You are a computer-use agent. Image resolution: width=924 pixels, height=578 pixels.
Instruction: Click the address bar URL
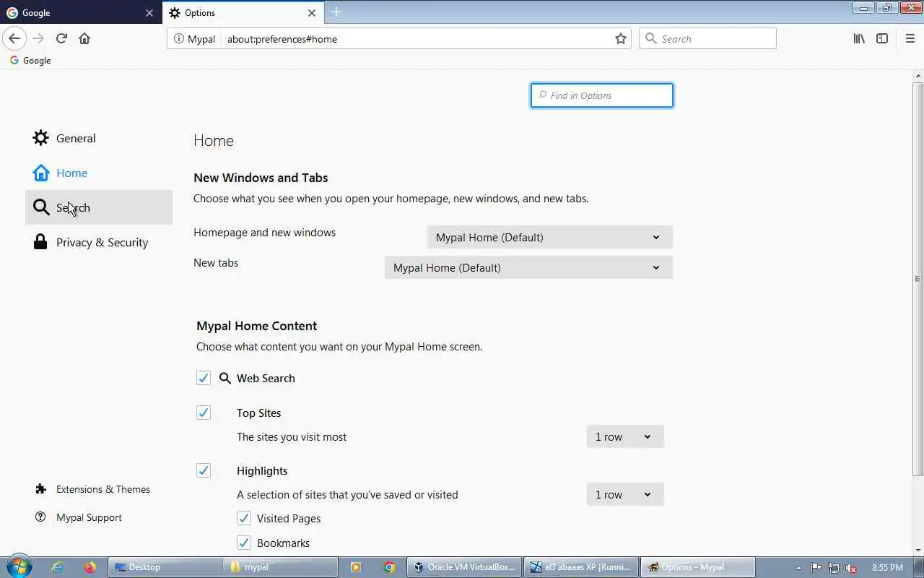(x=282, y=39)
